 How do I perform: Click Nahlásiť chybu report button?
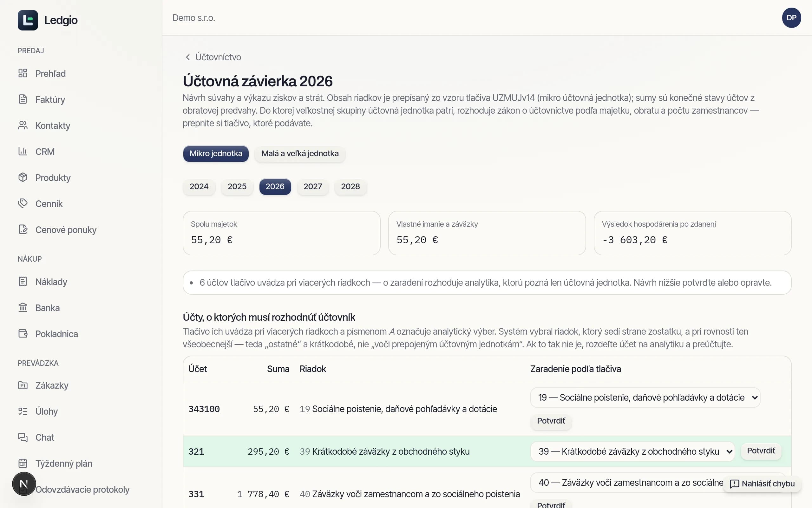(x=762, y=484)
